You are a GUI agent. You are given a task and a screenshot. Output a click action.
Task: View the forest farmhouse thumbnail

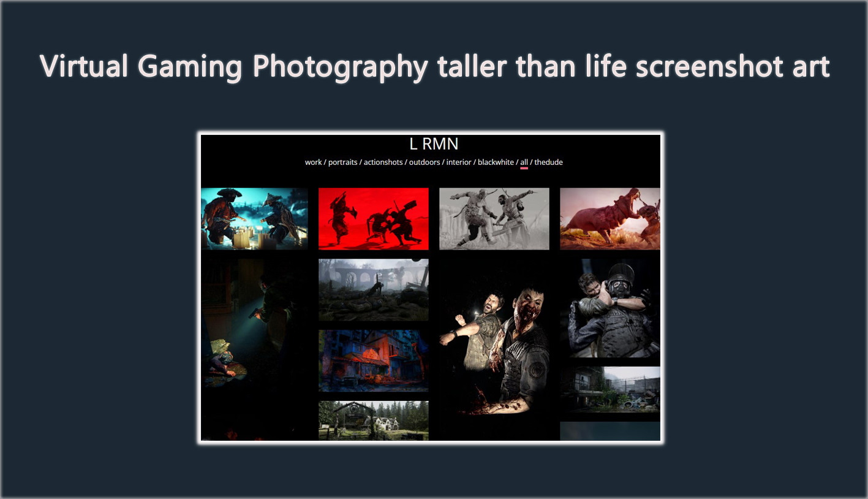pyautogui.click(x=373, y=421)
